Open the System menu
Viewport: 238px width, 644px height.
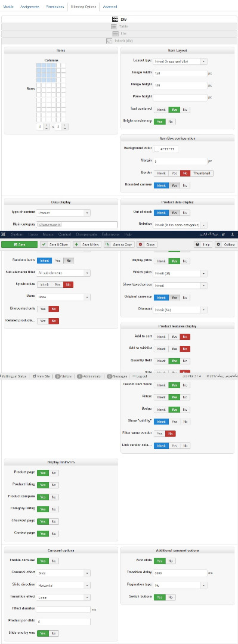(17, 234)
